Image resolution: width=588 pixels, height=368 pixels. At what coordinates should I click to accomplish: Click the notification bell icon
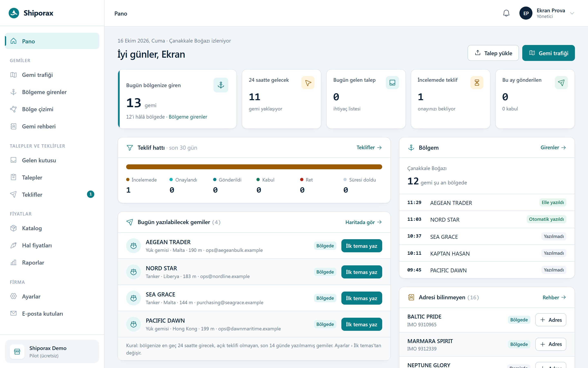point(506,13)
